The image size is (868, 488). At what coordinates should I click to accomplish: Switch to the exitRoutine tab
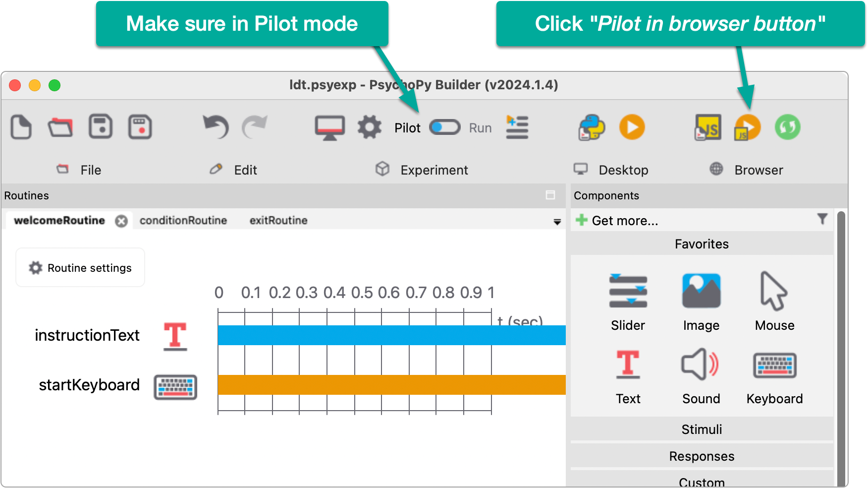tap(278, 220)
